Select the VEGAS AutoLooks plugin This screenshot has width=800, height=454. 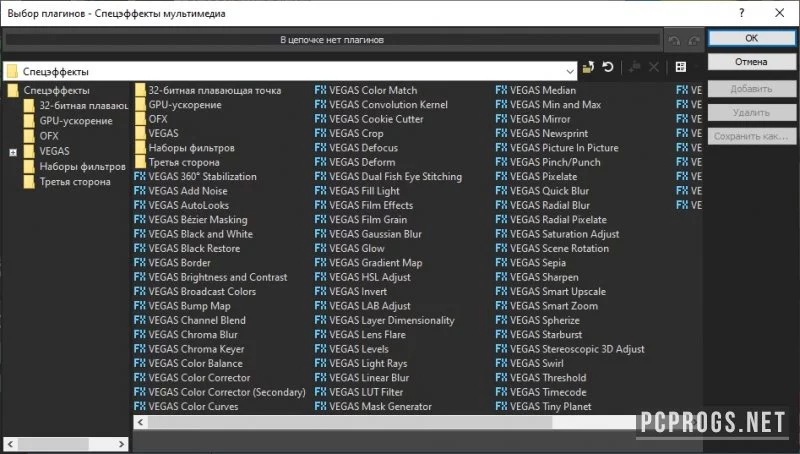pos(182,205)
